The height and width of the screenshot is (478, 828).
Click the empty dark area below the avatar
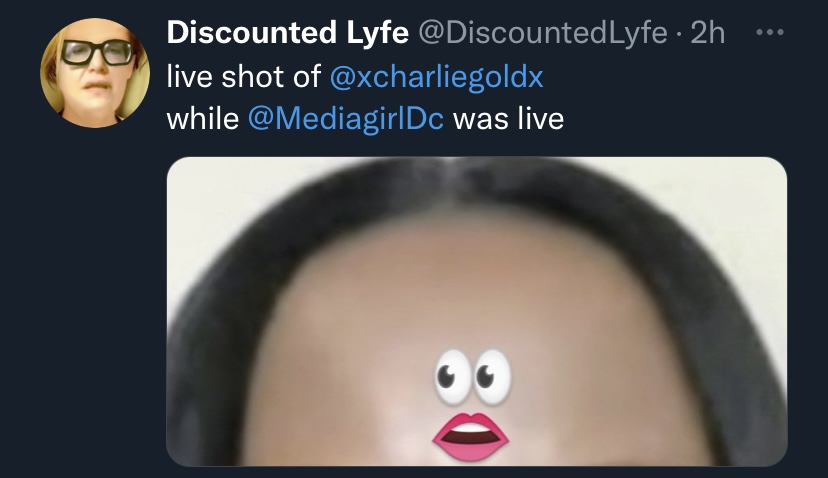coord(83,296)
